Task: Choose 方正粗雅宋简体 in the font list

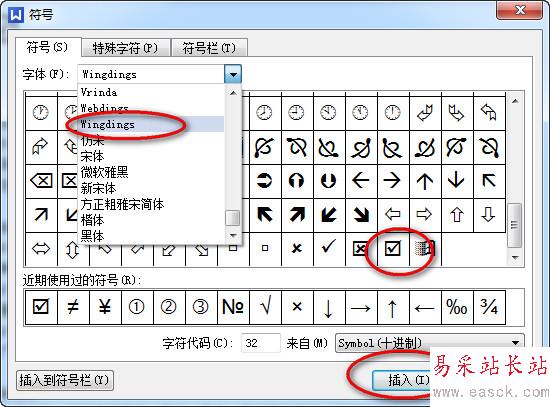Action: [x=151, y=204]
